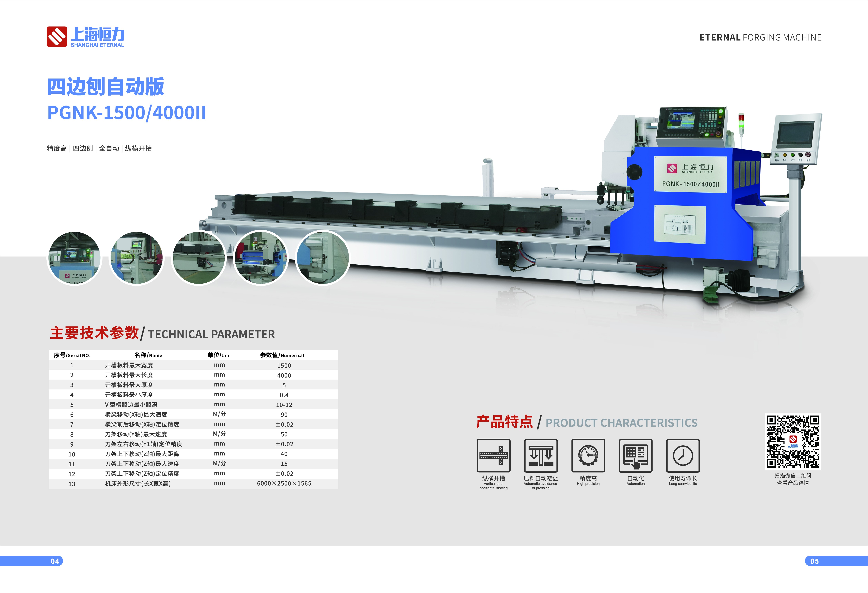Click row 横梁前后移动(X轴)定位精度
The height and width of the screenshot is (593, 868).
pos(194,424)
